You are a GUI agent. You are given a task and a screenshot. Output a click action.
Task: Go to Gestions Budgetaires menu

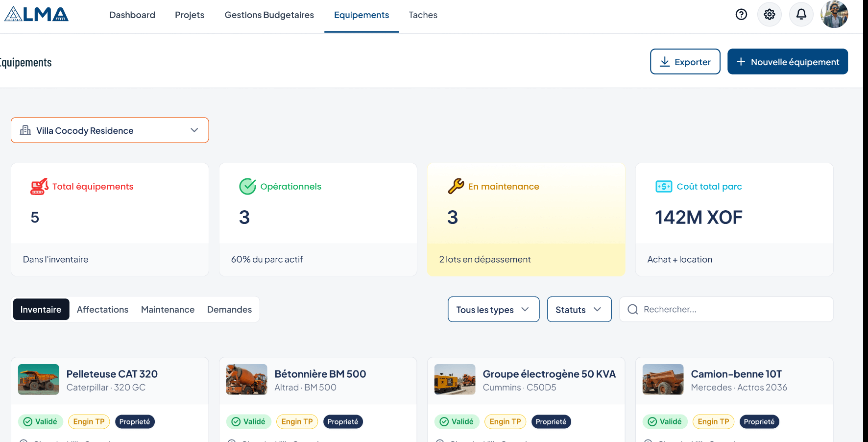pos(269,15)
